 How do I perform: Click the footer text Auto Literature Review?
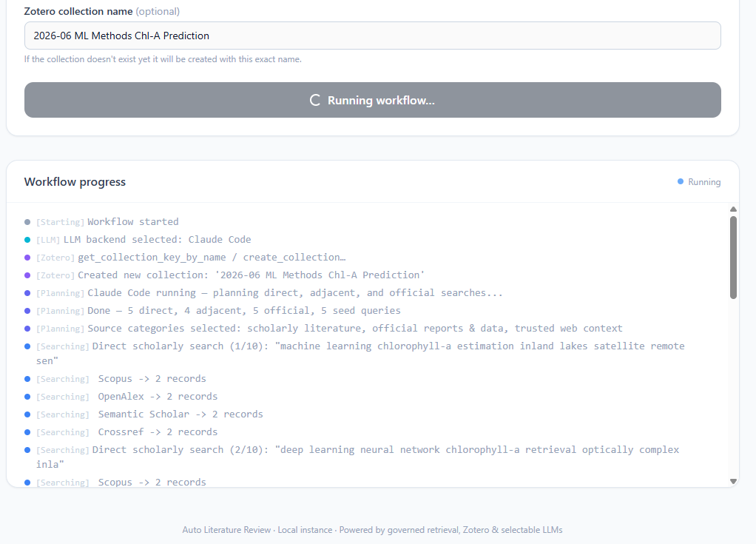(226, 529)
